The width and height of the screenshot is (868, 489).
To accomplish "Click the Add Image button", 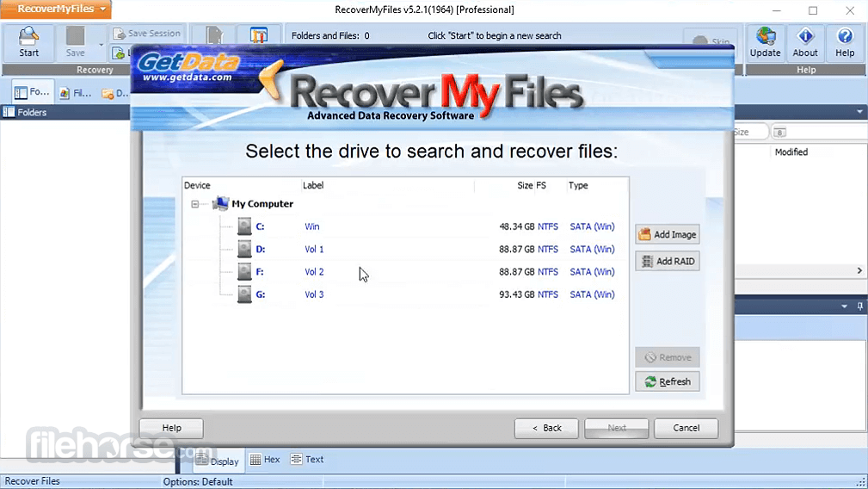I will (667, 234).
